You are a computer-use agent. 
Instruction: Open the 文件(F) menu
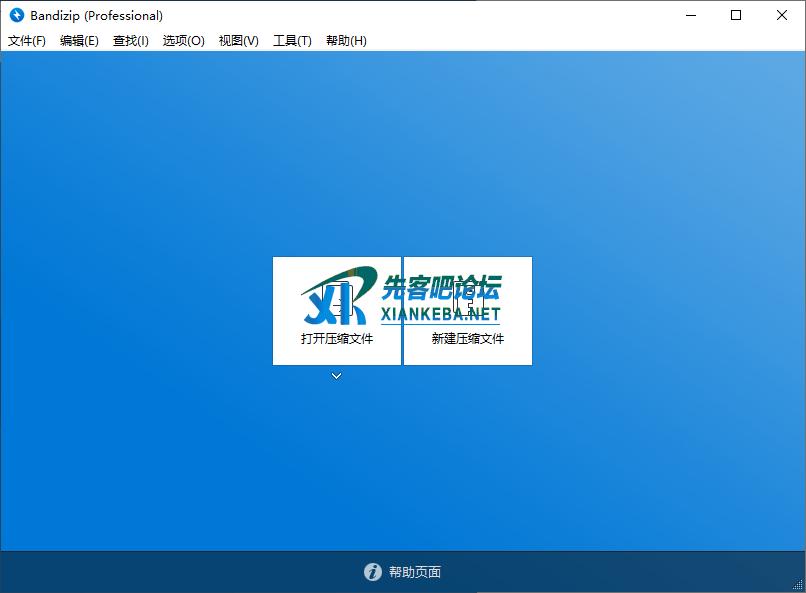pos(27,41)
